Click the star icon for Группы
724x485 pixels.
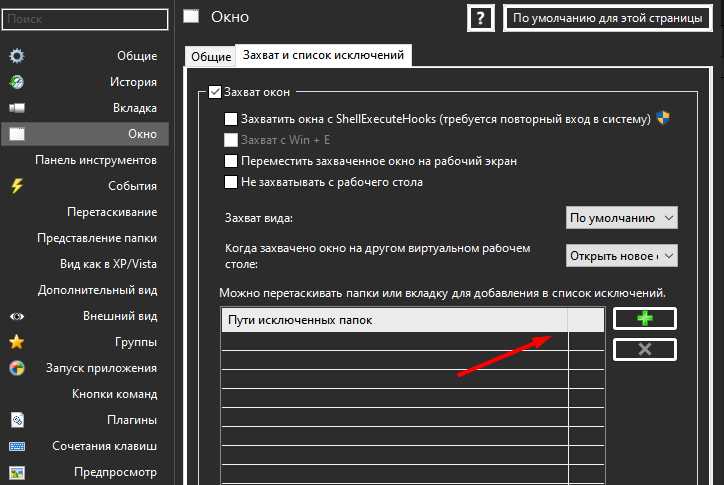coord(17,342)
